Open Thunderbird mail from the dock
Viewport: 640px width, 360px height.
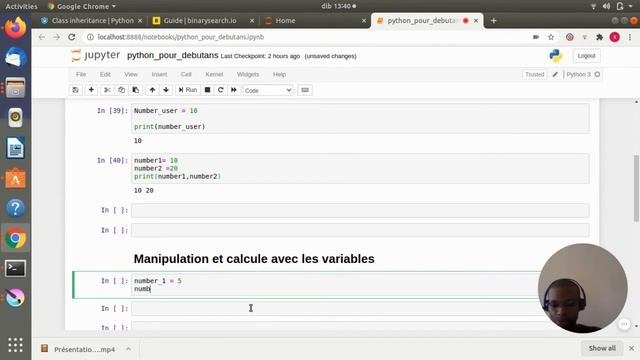[x=15, y=57]
